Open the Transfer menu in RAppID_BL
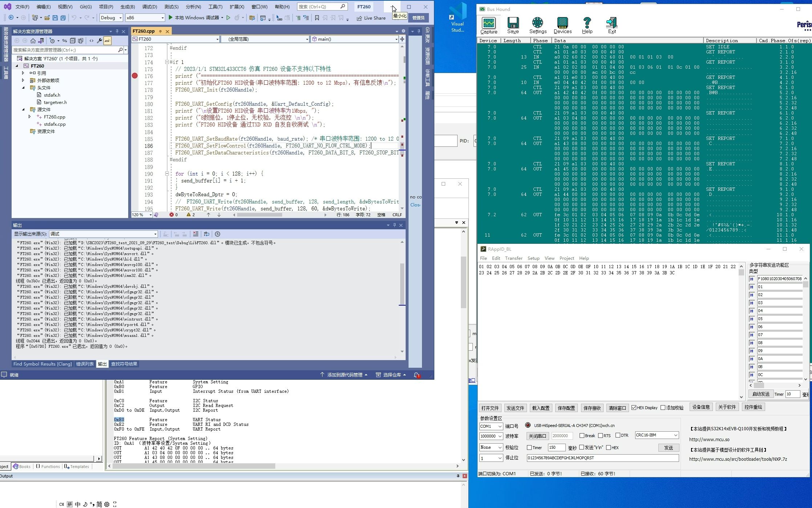The width and height of the screenshot is (812, 508). pos(513,258)
